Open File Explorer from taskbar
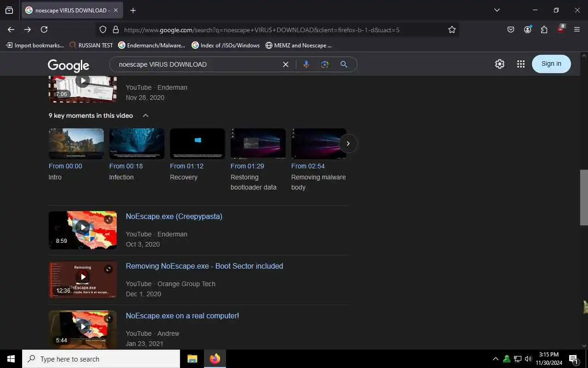This screenshot has height=368, width=588. tap(192, 359)
